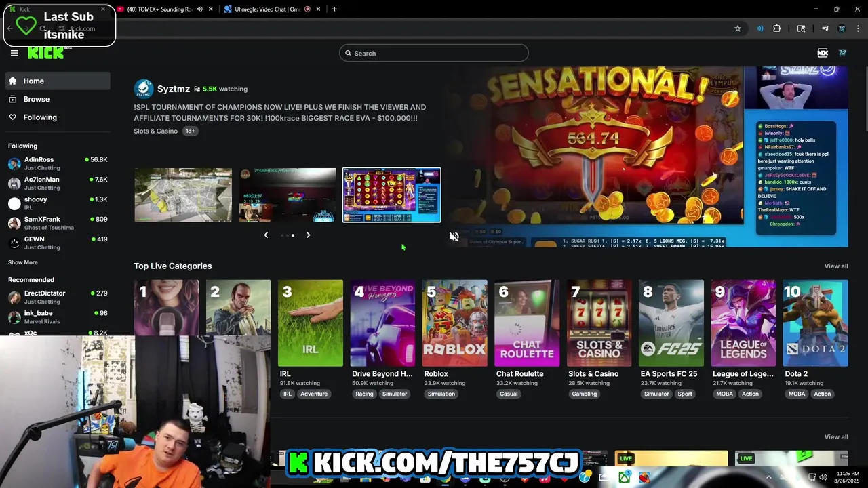Open the Chat Roulette category card
The height and width of the screenshot is (488, 868).
(x=527, y=323)
